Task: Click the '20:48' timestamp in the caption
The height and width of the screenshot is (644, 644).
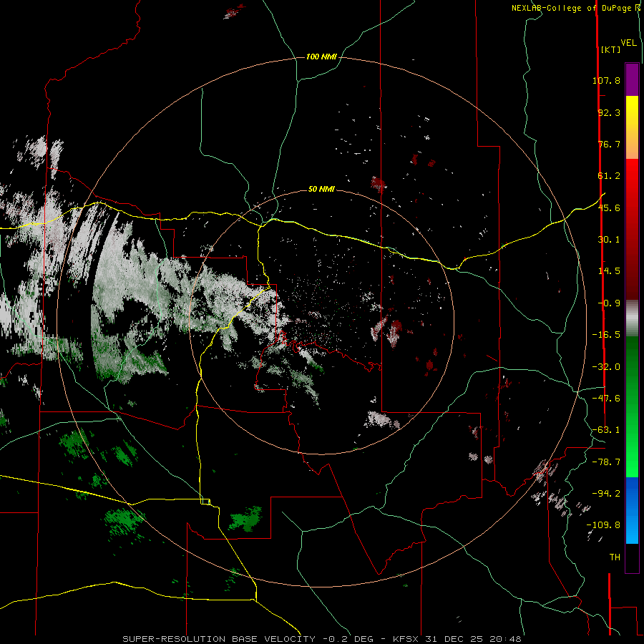Action: pos(506,639)
